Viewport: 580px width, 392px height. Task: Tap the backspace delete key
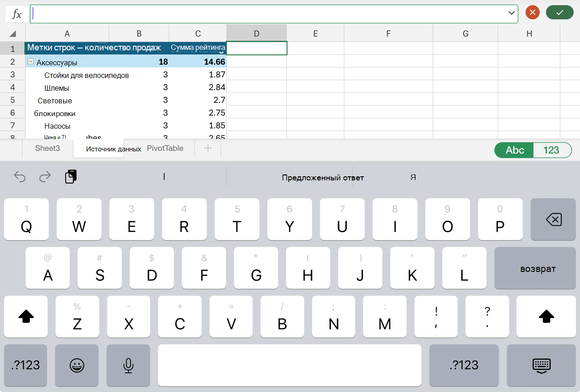(x=553, y=219)
